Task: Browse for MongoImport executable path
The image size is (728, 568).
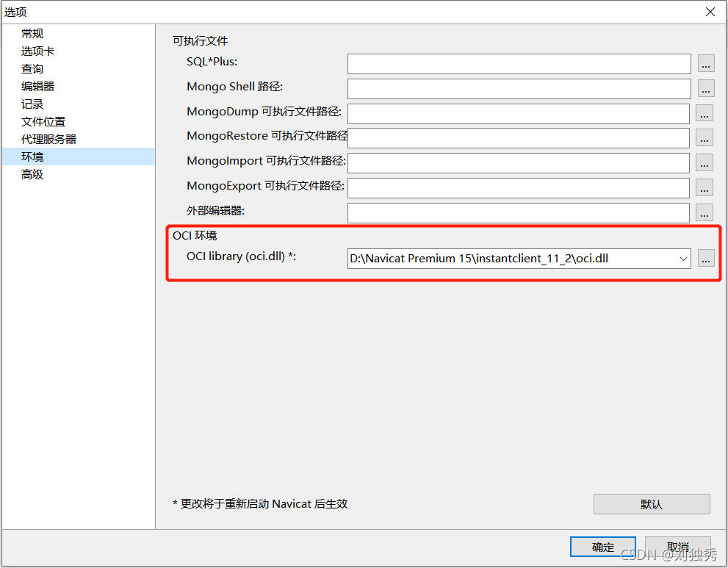Action: click(704, 162)
